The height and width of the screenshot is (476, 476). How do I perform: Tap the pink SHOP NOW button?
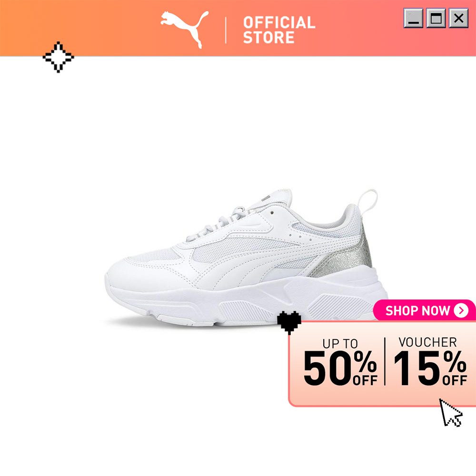(425, 310)
